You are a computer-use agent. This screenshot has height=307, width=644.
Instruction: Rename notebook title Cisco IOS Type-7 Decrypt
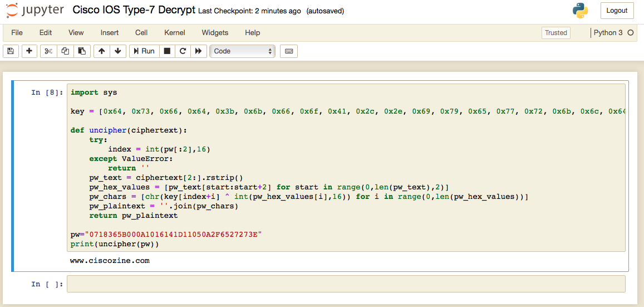tap(134, 11)
